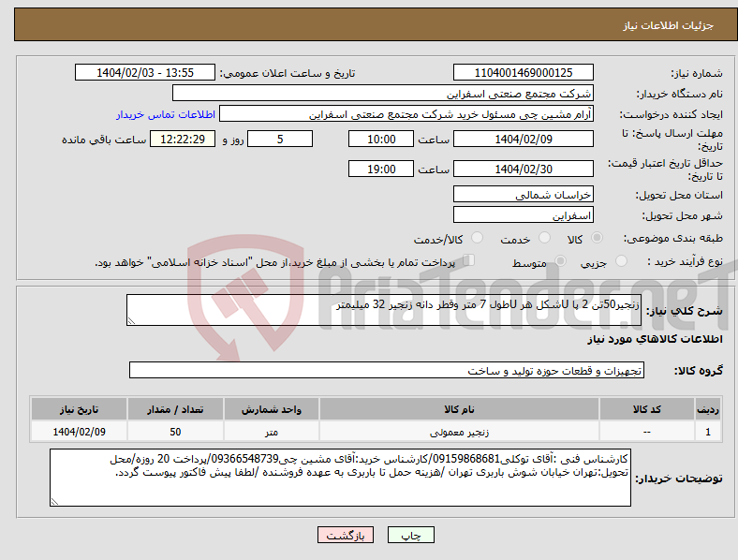The image size is (738, 560).
Task: Click the remaining days field showing 5
Action: pyautogui.click(x=280, y=139)
